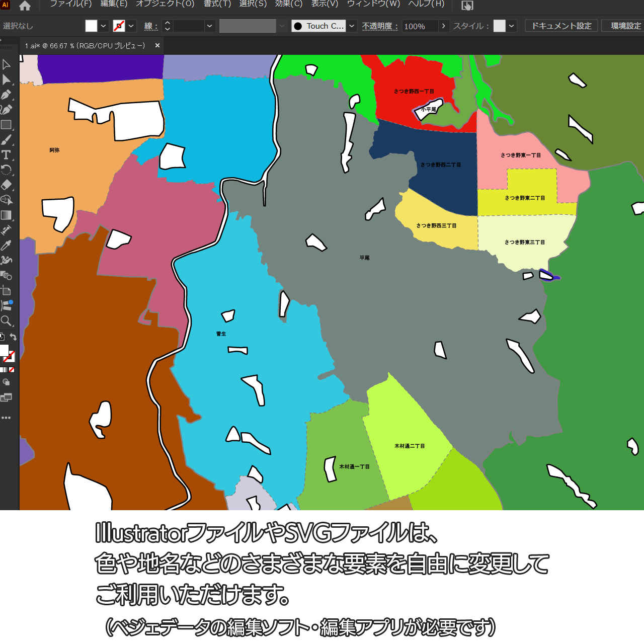This screenshot has width=644, height=644.
Task: Toggle the screen mode button
Action: click(x=6, y=397)
